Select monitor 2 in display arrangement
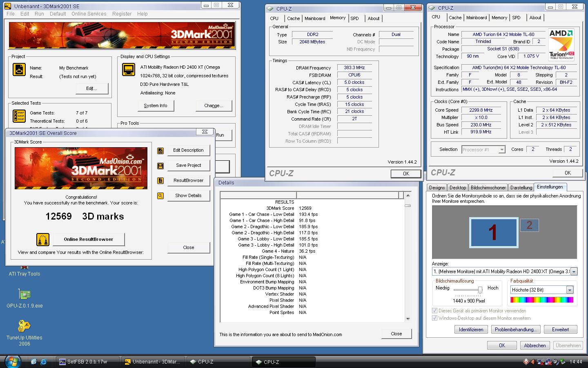The width and height of the screenshot is (588, 368). 530,225
